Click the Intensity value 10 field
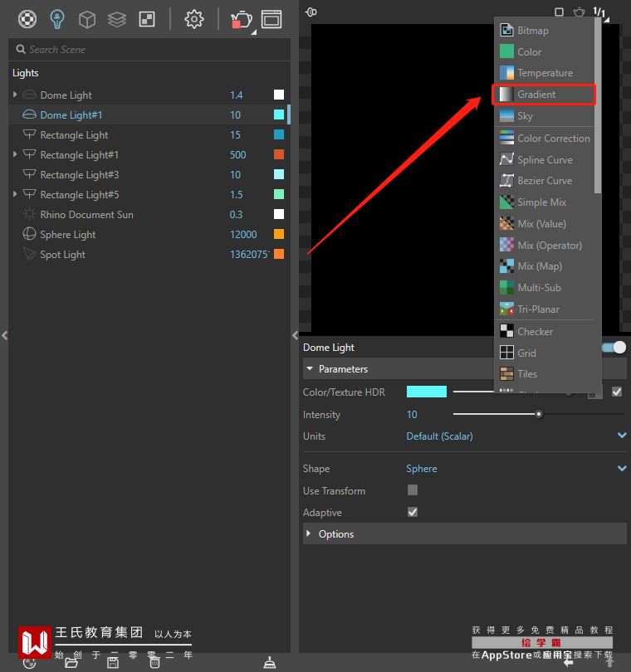The image size is (631, 672). (412, 415)
